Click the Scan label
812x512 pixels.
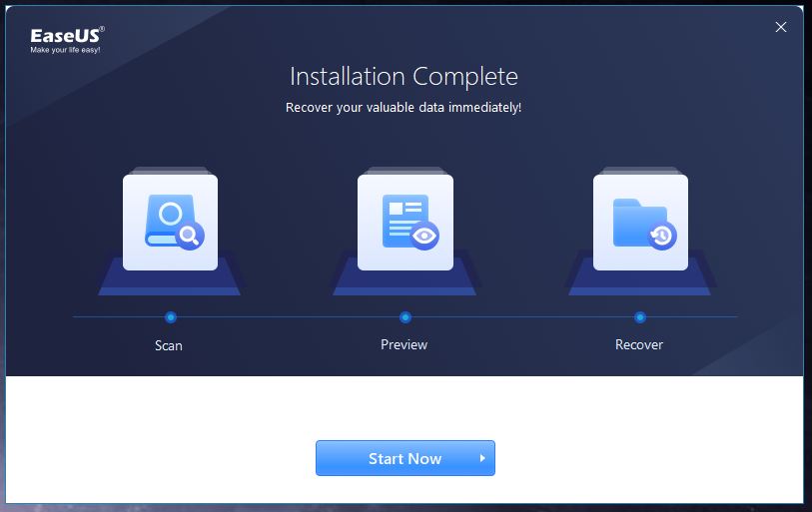coord(169,345)
